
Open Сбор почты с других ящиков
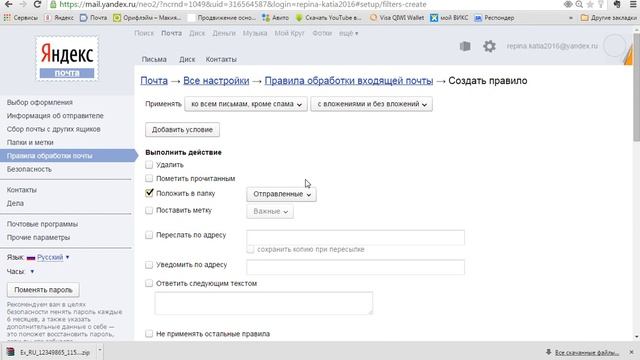click(53, 129)
